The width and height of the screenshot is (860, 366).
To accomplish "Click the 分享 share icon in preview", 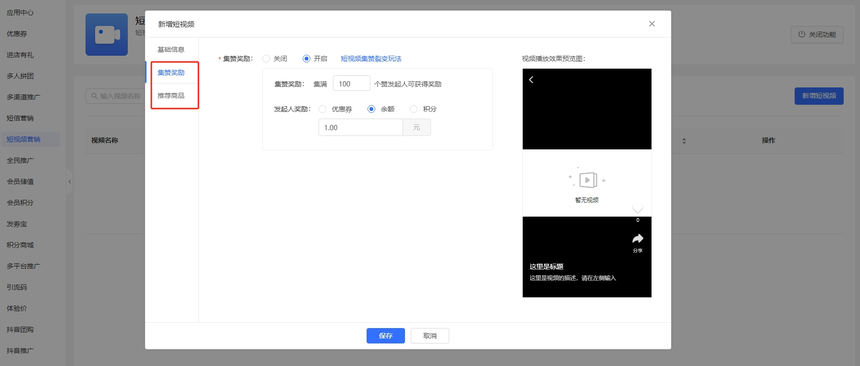I will click(x=637, y=239).
